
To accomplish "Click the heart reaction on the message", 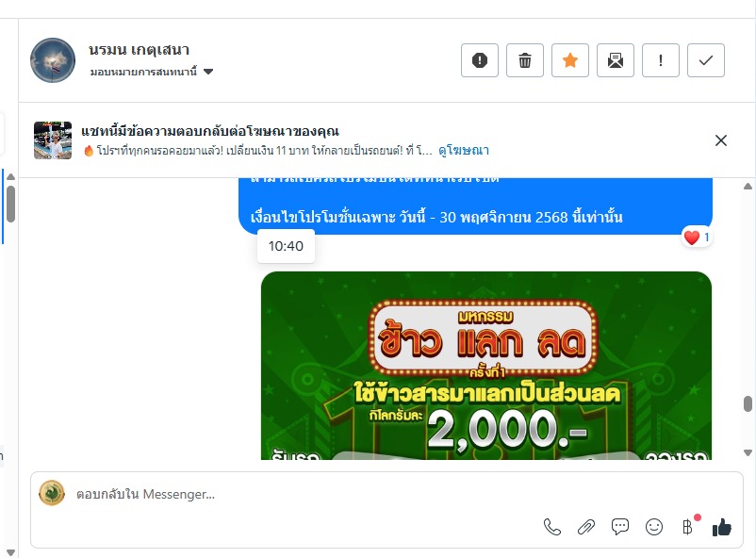I will pos(697,238).
